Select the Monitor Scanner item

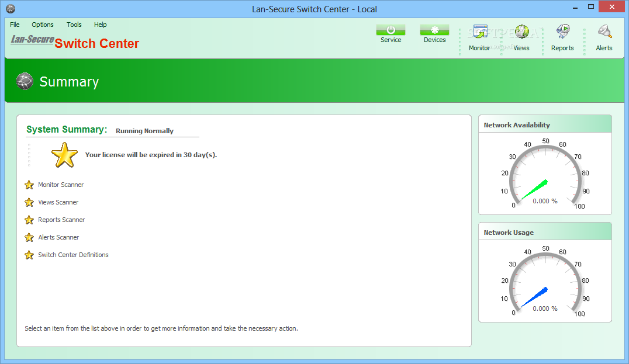coord(61,185)
